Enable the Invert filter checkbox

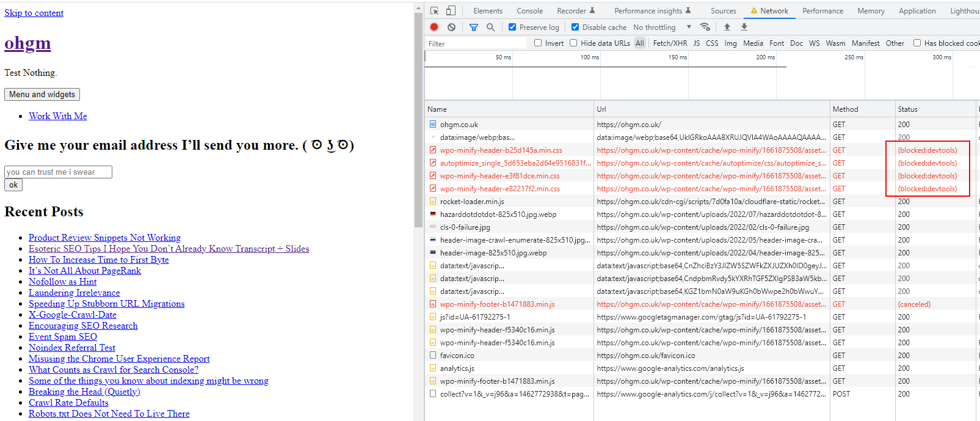click(x=538, y=43)
